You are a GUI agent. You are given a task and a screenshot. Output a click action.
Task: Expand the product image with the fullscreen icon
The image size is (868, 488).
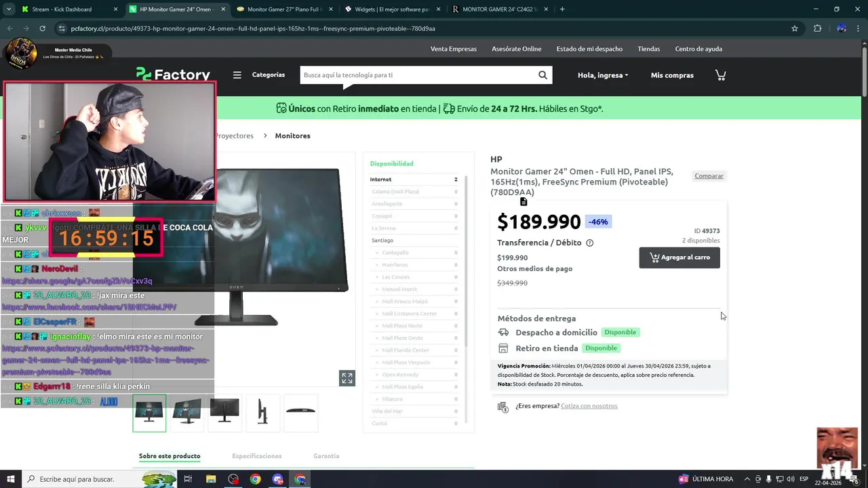[347, 378]
